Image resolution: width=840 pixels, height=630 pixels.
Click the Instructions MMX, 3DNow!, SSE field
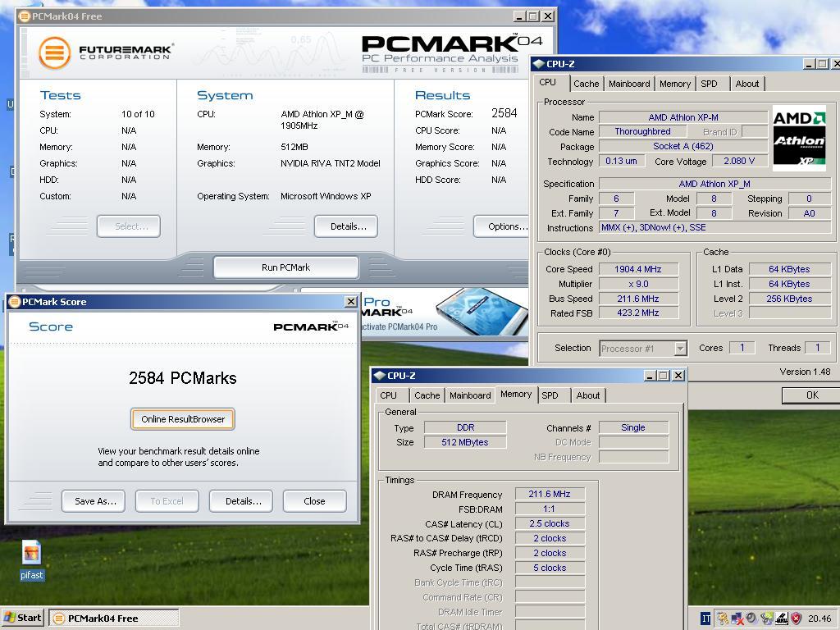[x=714, y=228]
